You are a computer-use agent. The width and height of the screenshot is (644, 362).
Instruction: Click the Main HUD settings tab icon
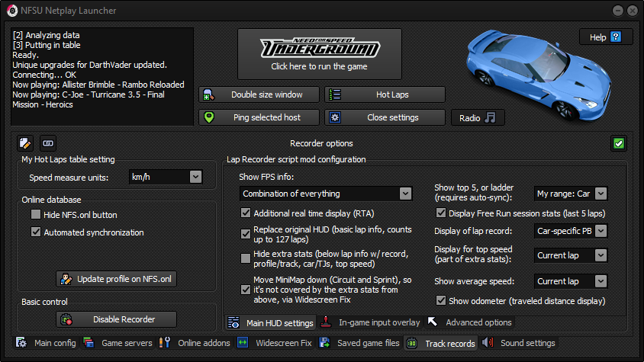click(x=233, y=322)
